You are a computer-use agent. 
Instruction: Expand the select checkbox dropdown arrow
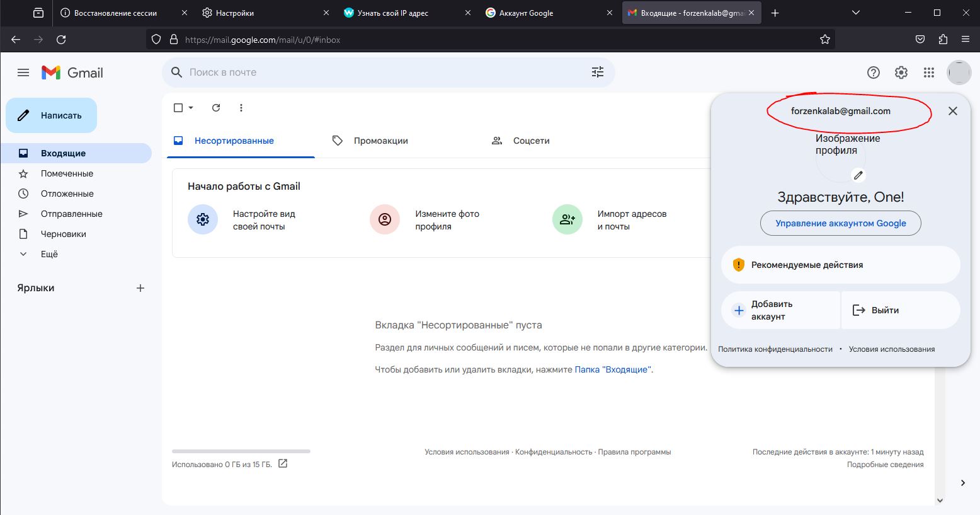click(191, 108)
